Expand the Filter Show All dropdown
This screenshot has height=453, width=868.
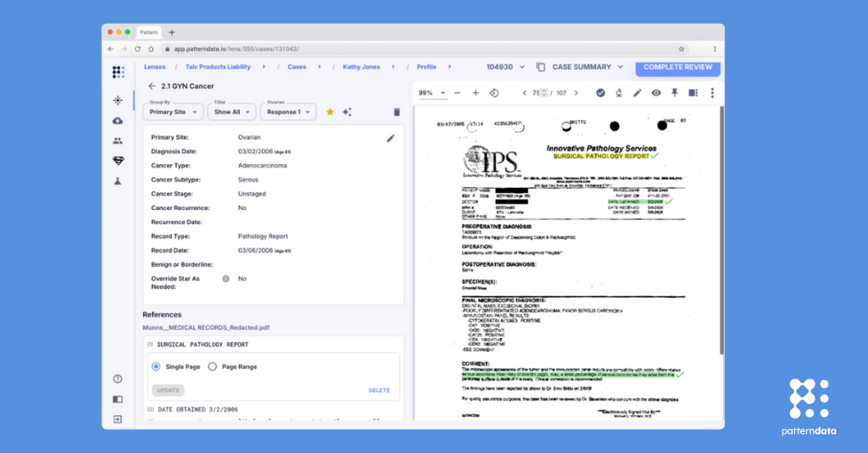[x=231, y=112]
